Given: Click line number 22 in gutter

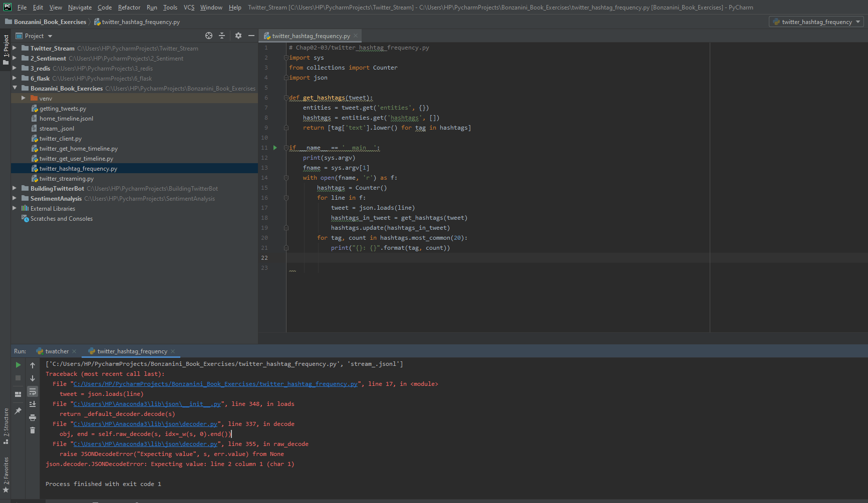Looking at the screenshot, I should pyautogui.click(x=264, y=258).
